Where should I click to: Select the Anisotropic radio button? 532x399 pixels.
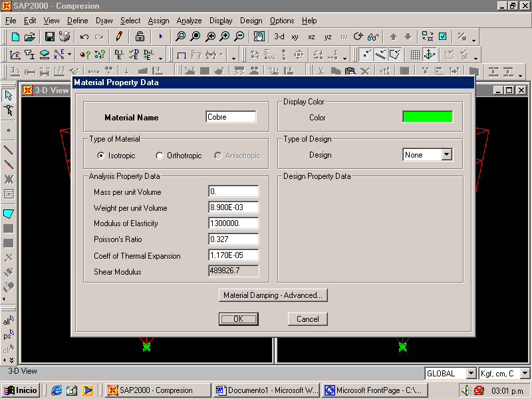[218, 156]
